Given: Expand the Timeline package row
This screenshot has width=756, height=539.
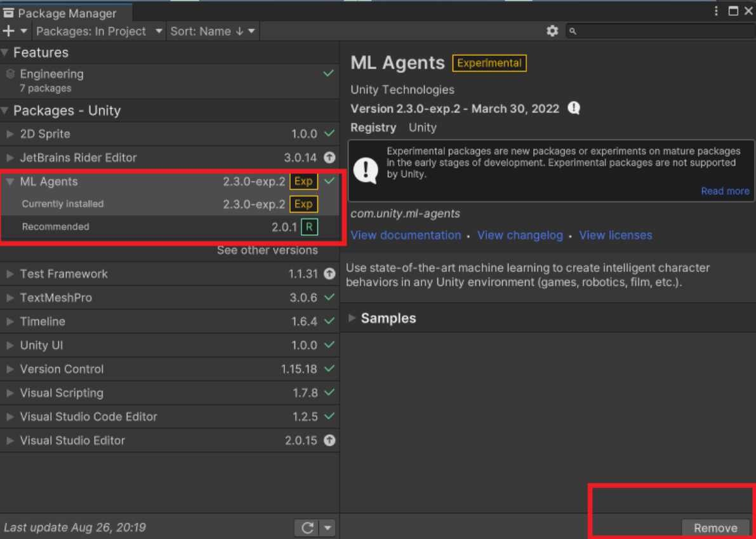Looking at the screenshot, I should [x=10, y=322].
